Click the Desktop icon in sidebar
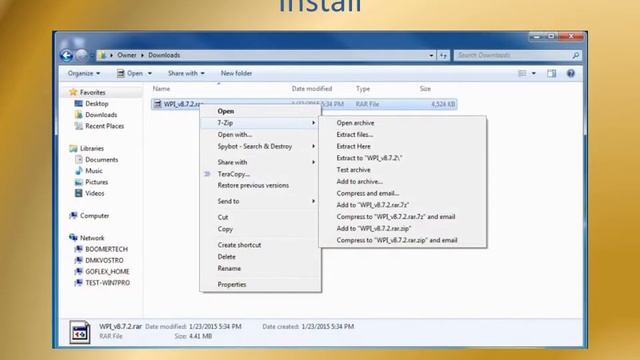 click(78, 104)
